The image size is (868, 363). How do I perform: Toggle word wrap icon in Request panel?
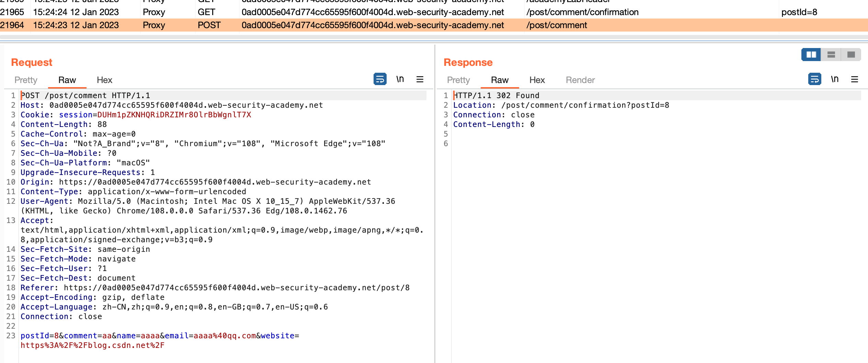click(380, 79)
